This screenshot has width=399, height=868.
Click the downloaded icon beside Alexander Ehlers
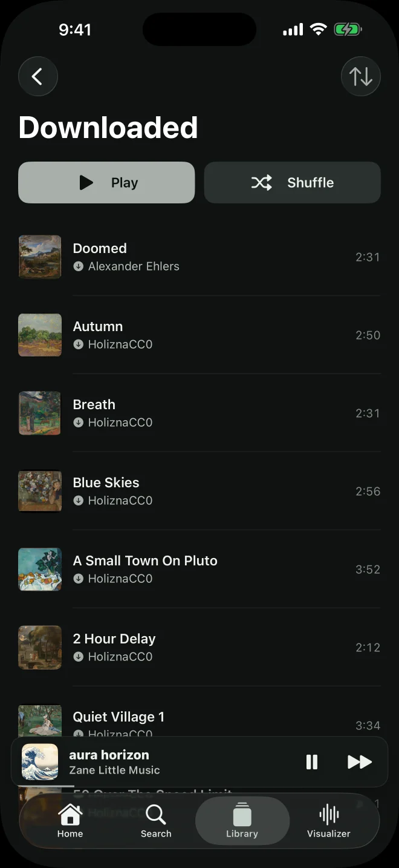(78, 266)
